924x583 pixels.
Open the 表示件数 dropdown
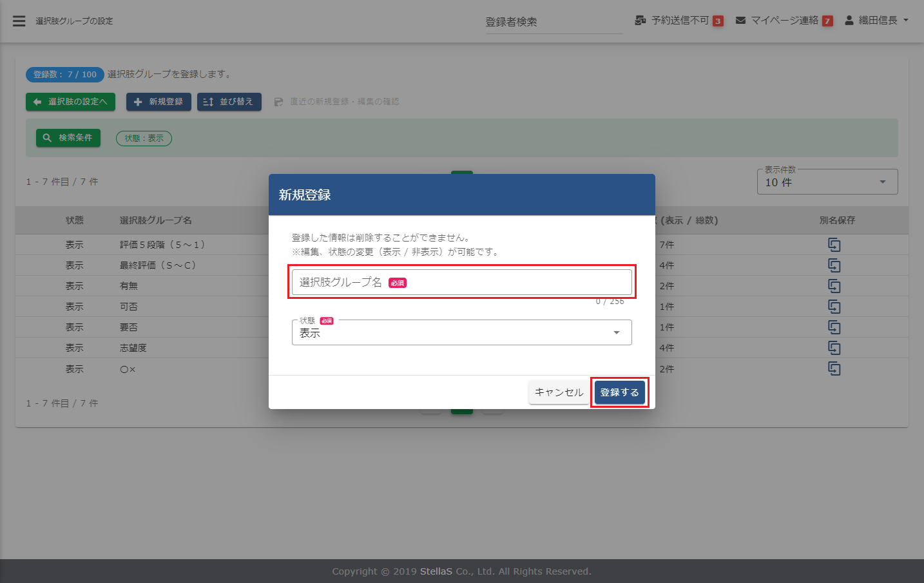pos(827,182)
